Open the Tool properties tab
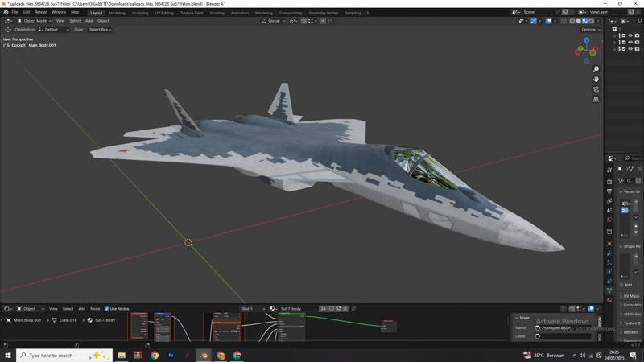This screenshot has width=644, height=362. tap(609, 170)
